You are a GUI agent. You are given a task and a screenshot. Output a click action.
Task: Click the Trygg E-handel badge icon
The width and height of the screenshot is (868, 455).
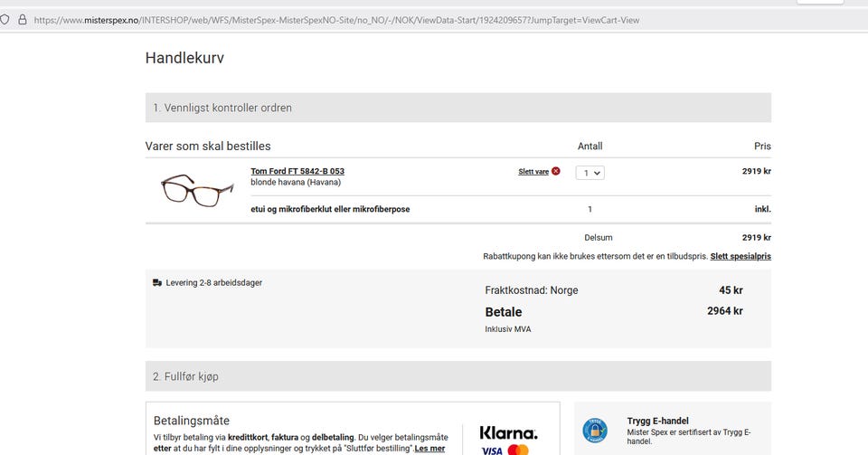click(595, 430)
